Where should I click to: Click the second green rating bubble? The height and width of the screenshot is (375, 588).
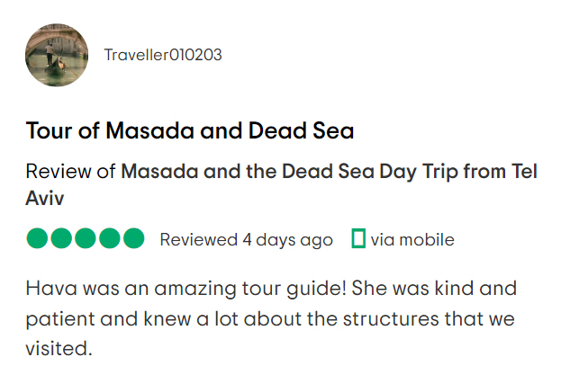[x=62, y=238]
